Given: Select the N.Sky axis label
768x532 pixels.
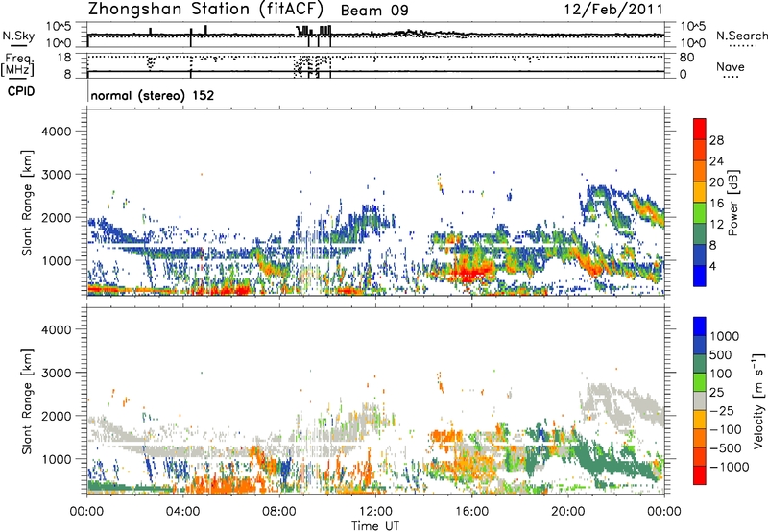Looking at the screenshot, I should [18, 36].
